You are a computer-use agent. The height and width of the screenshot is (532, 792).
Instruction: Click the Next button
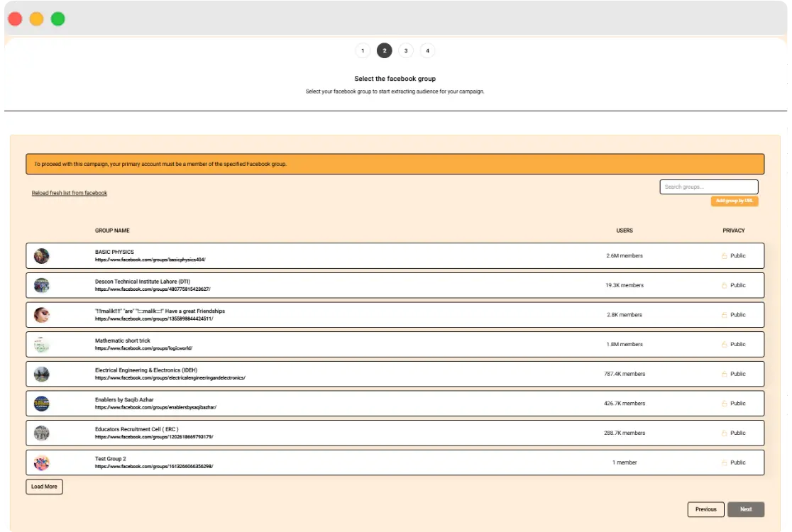pyautogui.click(x=746, y=509)
